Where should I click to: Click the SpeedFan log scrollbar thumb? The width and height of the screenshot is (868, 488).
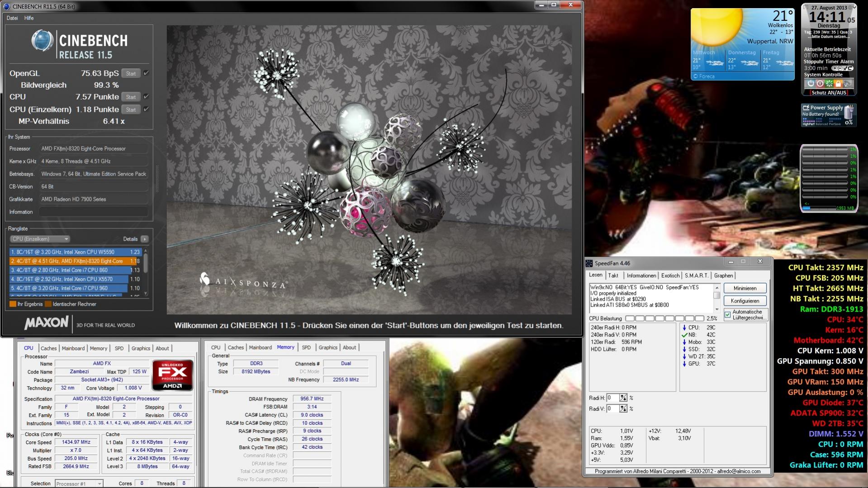tap(716, 295)
